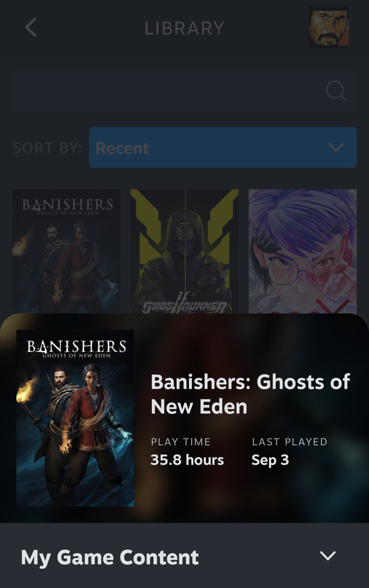Open Banishers: Ghosts of New Eden title

[x=250, y=394]
